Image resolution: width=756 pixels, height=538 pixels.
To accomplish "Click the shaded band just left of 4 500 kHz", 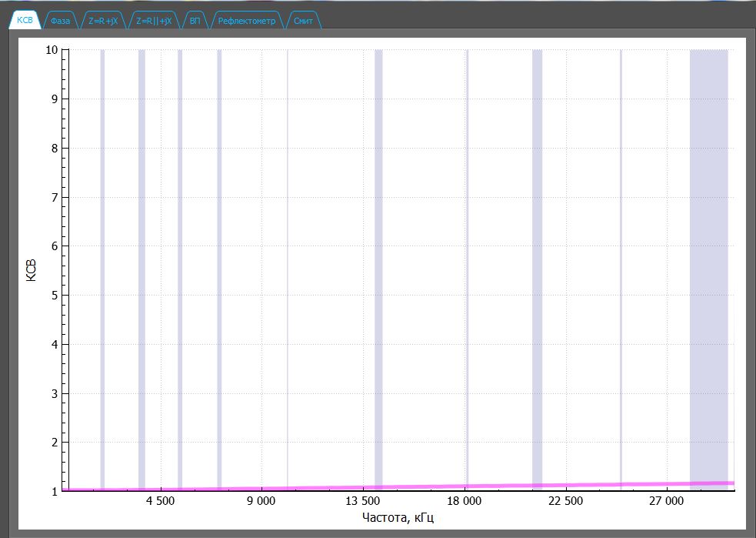I will tap(142, 231).
